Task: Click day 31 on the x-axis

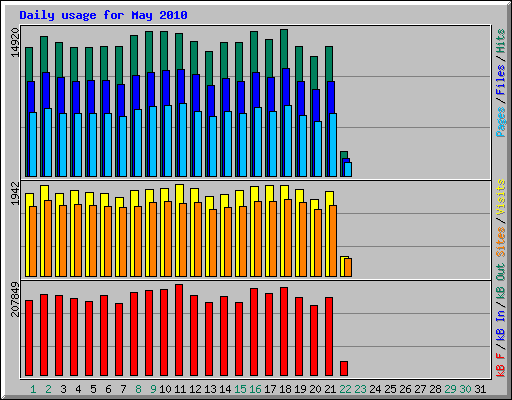Action: [480, 389]
